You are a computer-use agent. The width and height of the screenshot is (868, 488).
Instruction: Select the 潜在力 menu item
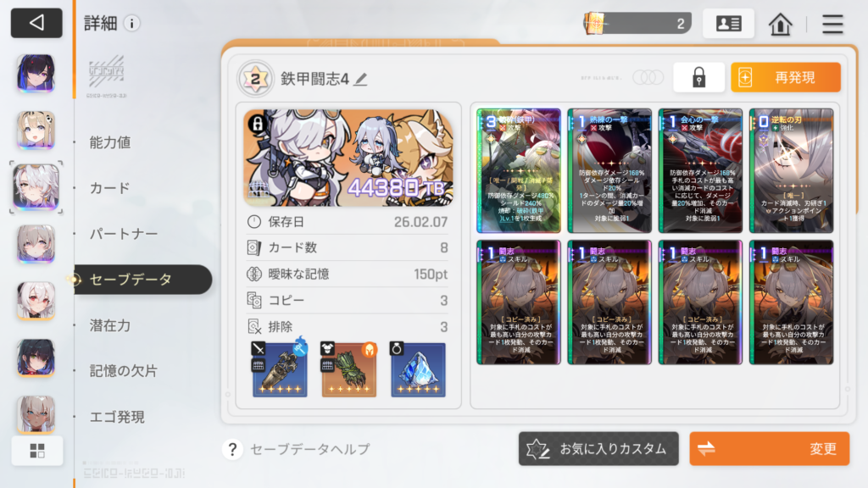110,325
